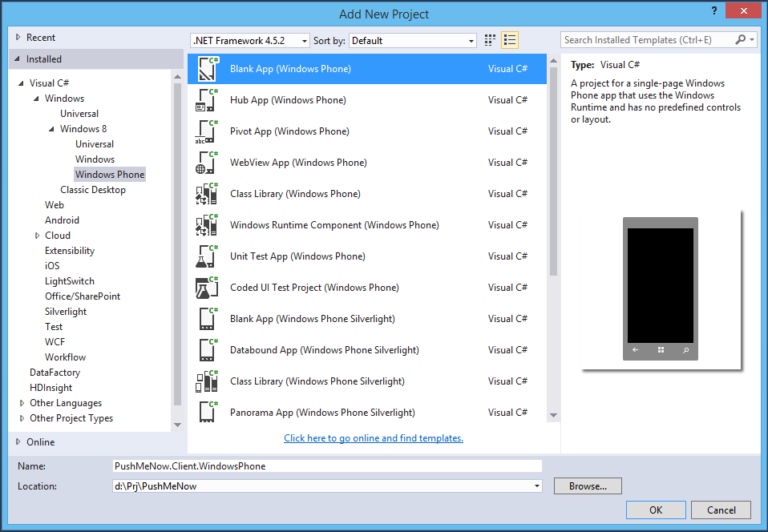Select the Classic Desktop category
The width and height of the screenshot is (768, 532).
tap(92, 189)
